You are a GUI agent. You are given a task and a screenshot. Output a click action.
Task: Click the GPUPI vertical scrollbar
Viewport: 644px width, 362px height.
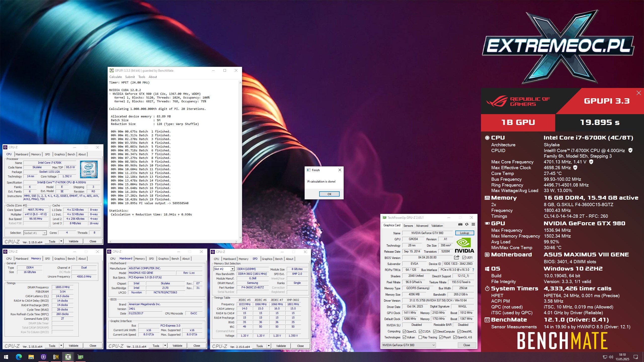(x=240, y=160)
